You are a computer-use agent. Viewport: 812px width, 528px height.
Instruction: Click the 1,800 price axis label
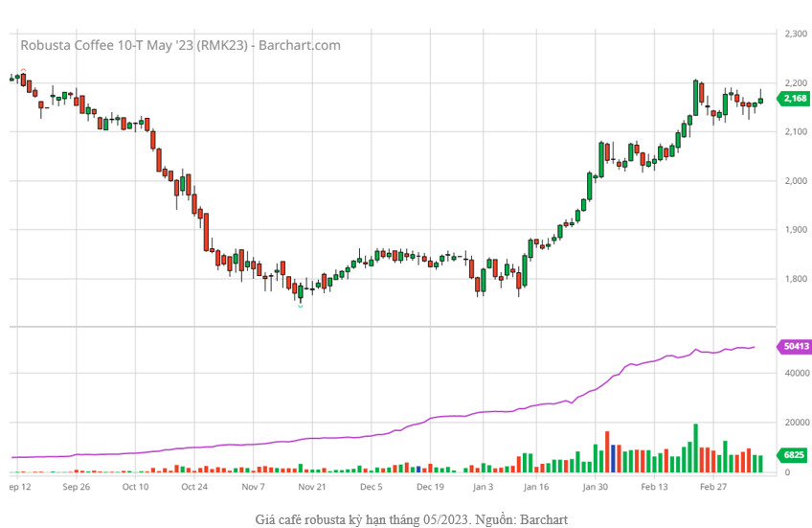796,279
